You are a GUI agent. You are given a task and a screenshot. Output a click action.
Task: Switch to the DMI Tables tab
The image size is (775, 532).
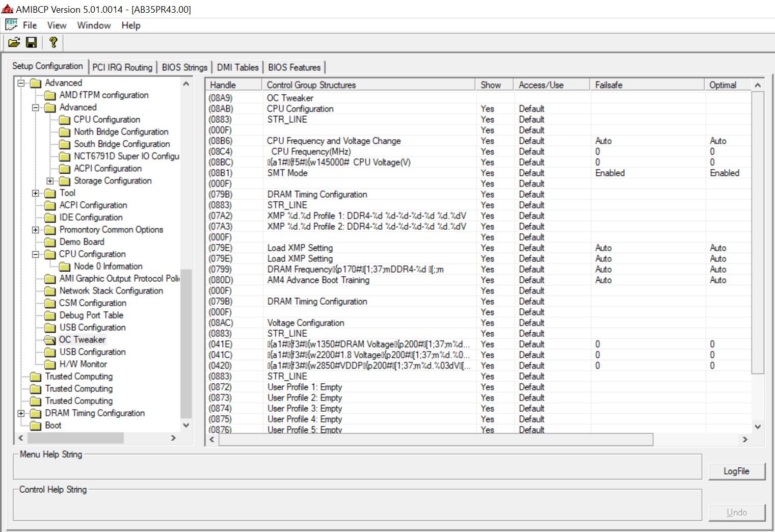coord(237,67)
